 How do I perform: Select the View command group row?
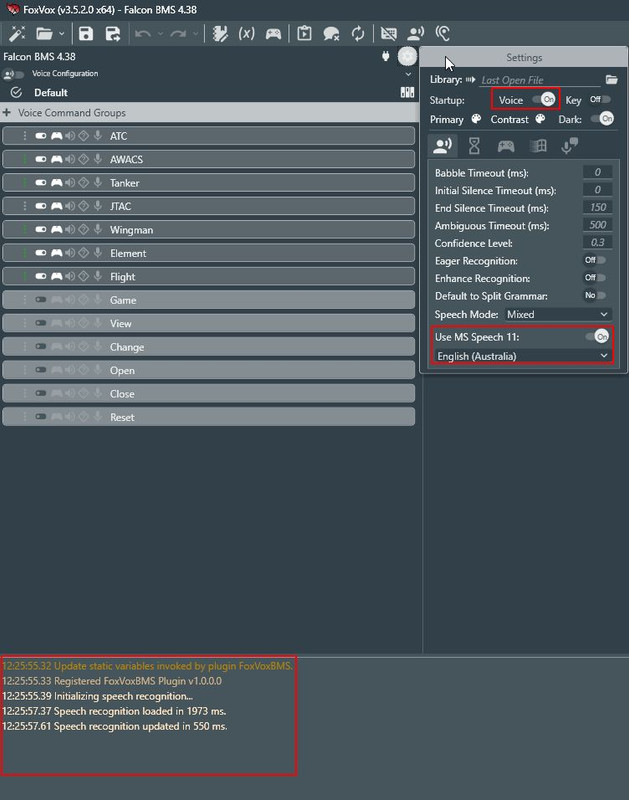coord(209,323)
